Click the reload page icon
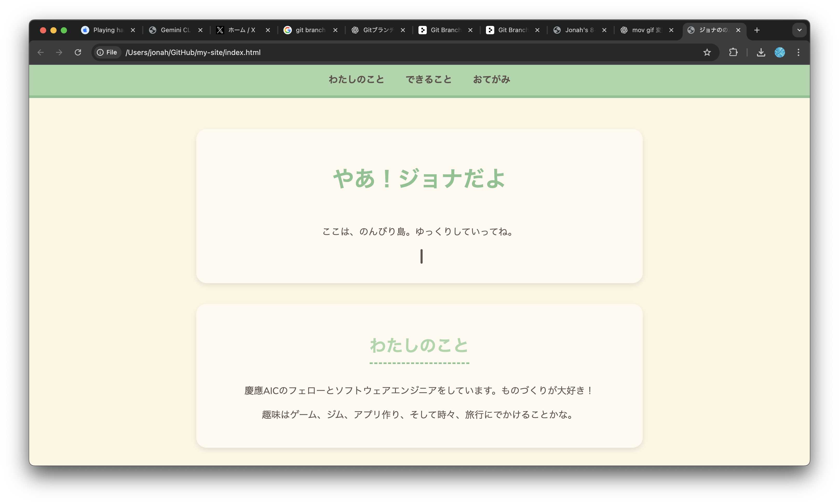The image size is (839, 504). click(x=78, y=52)
